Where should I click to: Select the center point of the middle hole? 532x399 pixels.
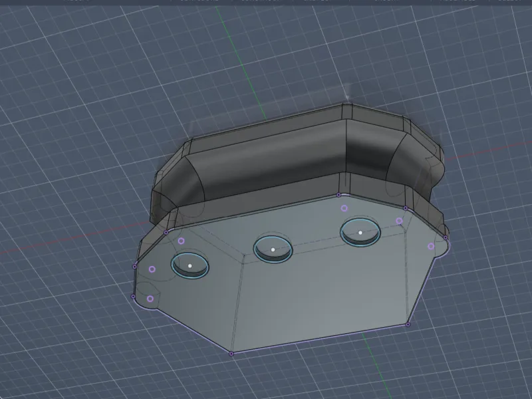[x=273, y=250]
